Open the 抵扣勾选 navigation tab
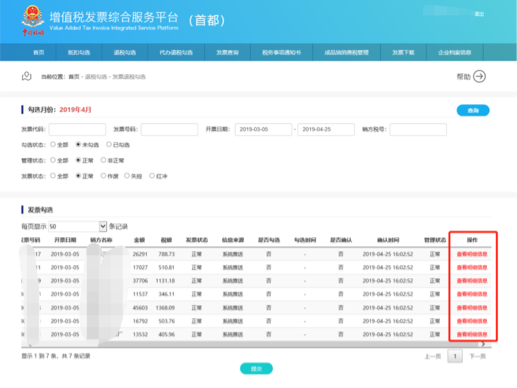This screenshot has width=517, height=388. coord(79,52)
